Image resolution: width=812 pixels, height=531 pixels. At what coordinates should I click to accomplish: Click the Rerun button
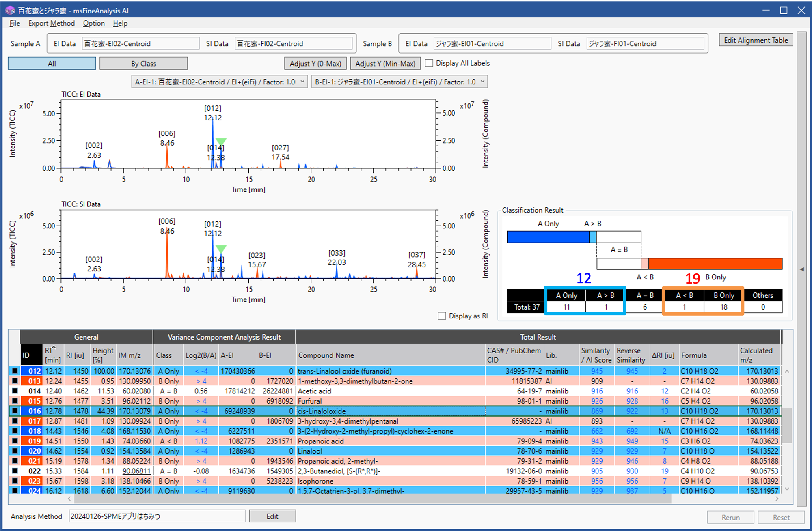(730, 517)
